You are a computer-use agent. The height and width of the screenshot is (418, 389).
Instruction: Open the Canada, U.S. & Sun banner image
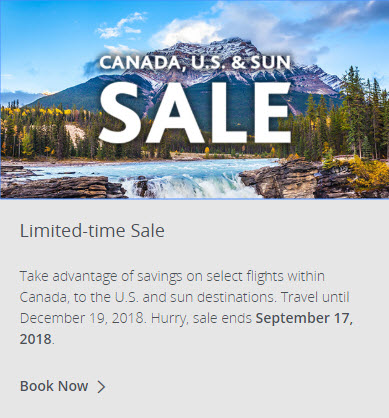pyautogui.click(x=194, y=99)
